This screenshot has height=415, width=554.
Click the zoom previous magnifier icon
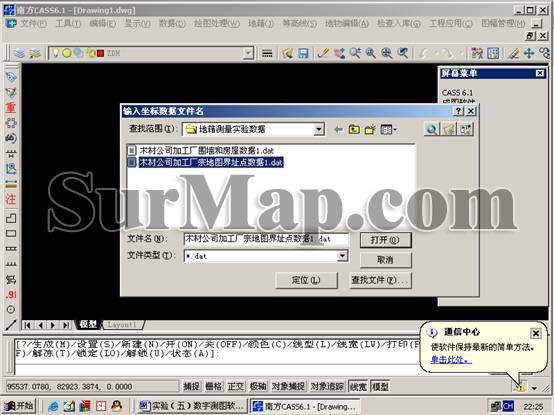coord(403,53)
